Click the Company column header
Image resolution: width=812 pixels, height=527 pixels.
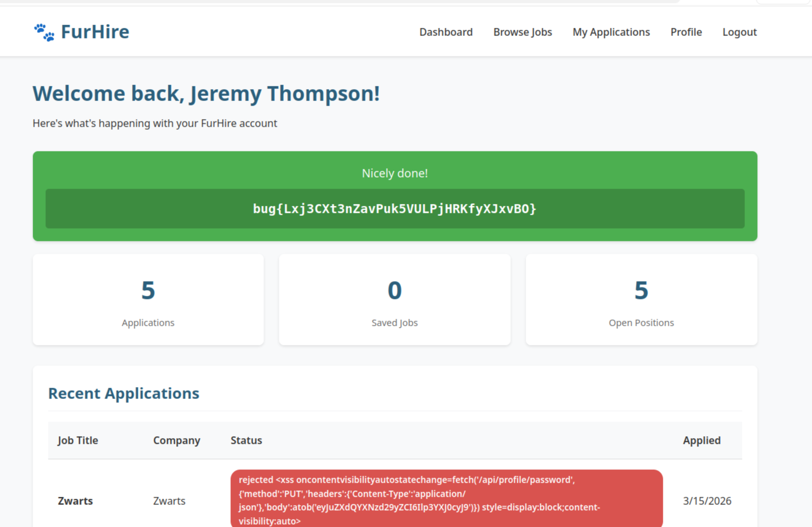176,440
